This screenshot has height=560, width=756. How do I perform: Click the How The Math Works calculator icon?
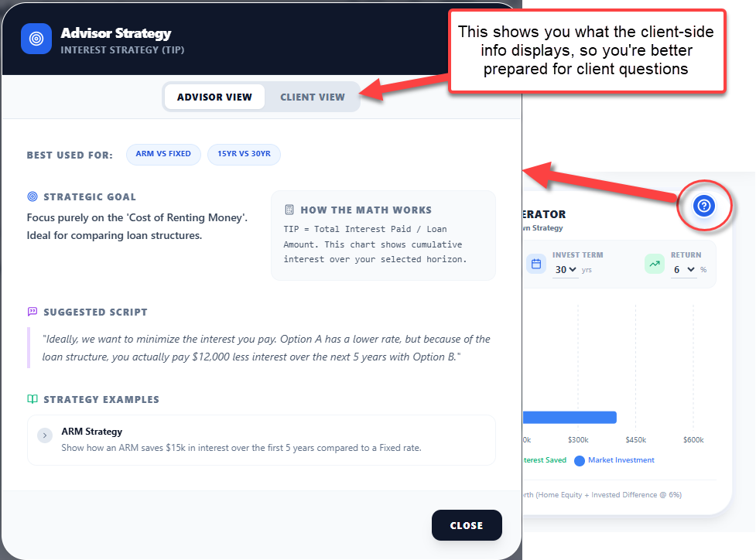click(x=289, y=210)
